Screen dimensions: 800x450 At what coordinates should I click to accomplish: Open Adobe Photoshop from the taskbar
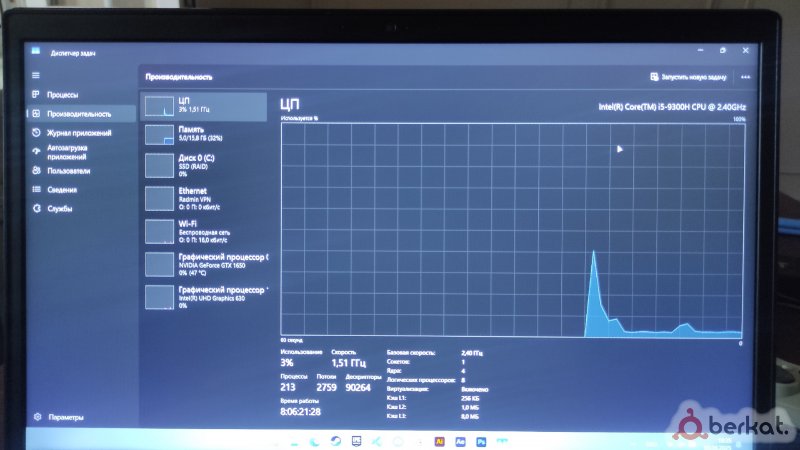pyautogui.click(x=481, y=442)
